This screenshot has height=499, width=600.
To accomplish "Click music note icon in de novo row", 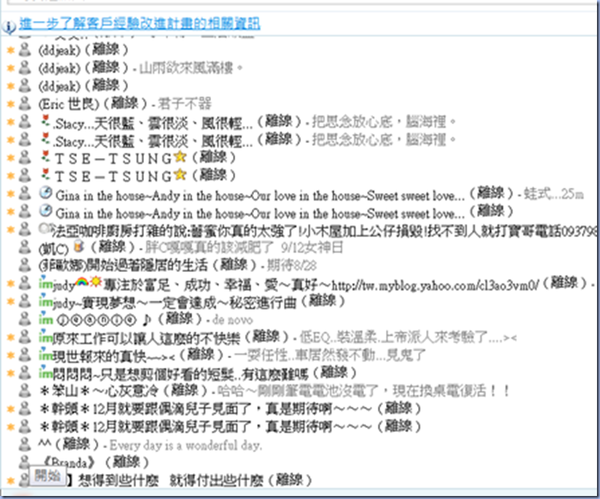I will pos(147,319).
